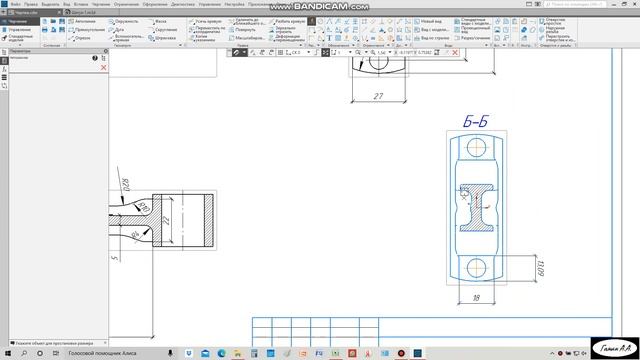Expand the Виды panel section
This screenshot has width=640, height=360.
pyautogui.click(x=486, y=45)
